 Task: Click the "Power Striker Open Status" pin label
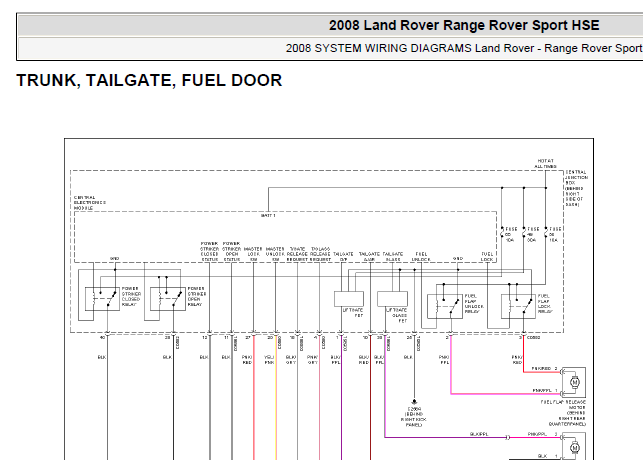232,251
